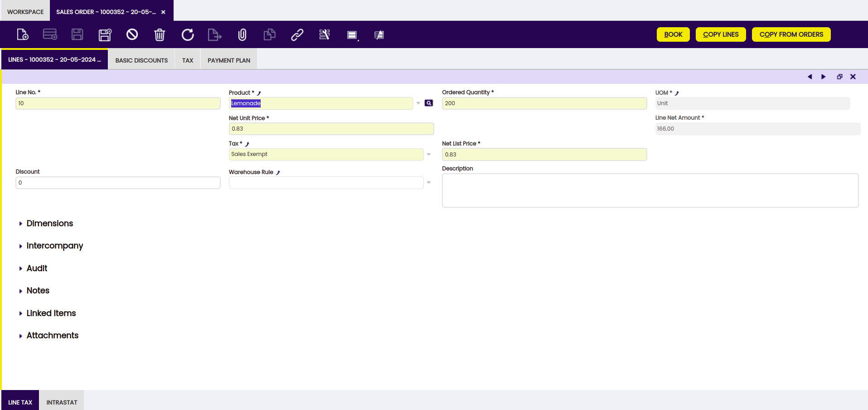Create a new record in grid

coord(50,34)
